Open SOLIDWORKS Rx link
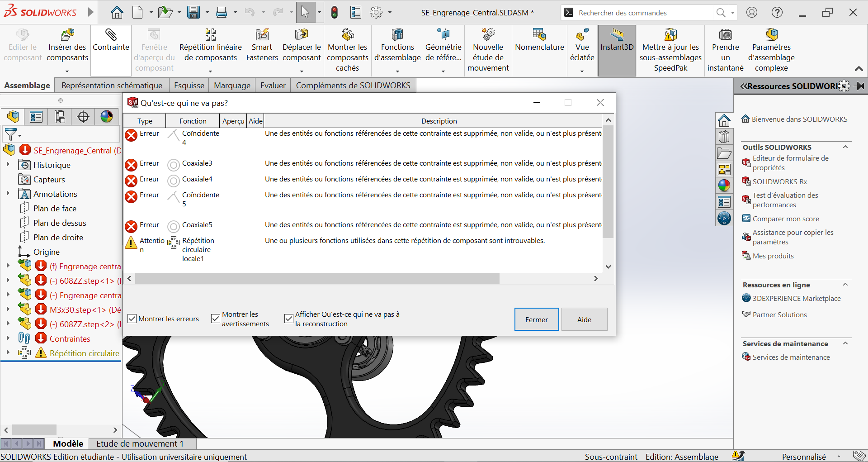The image size is (868, 462). click(779, 181)
